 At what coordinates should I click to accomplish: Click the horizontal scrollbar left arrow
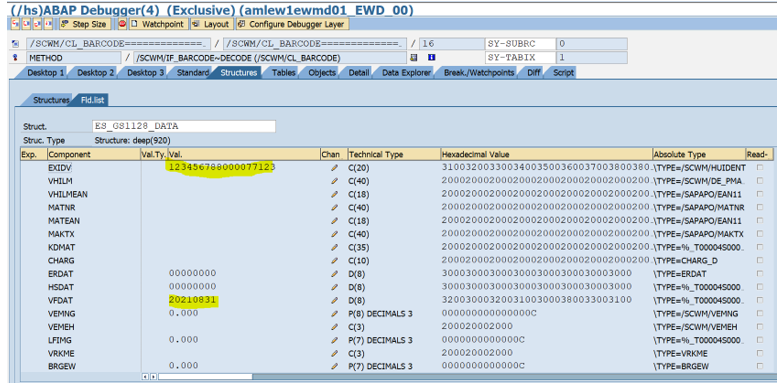[145, 377]
